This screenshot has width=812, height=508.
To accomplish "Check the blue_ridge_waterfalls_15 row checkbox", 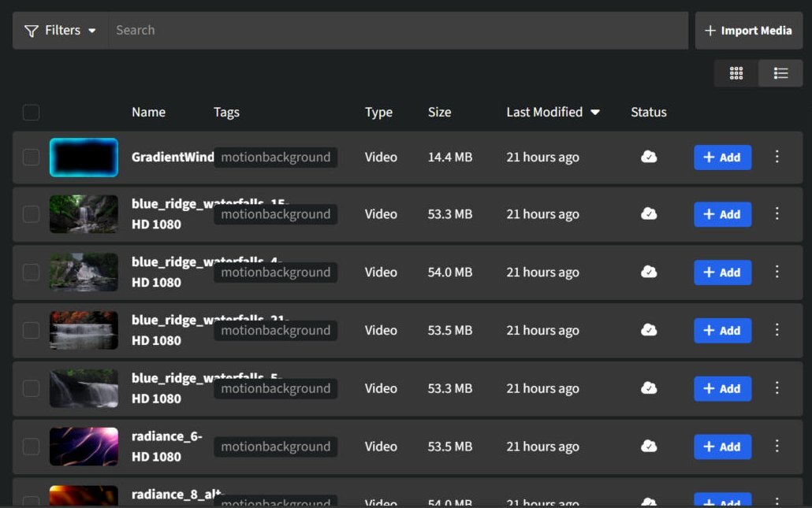I will tap(31, 214).
